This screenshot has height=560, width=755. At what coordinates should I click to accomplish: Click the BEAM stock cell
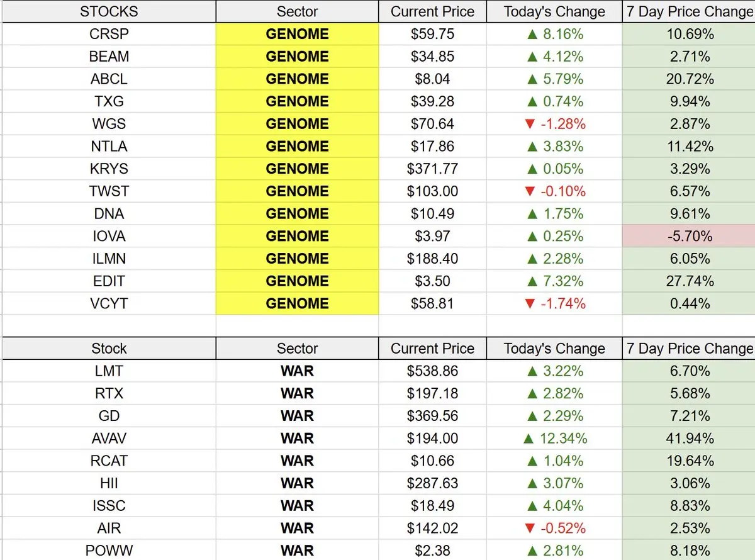pos(109,57)
